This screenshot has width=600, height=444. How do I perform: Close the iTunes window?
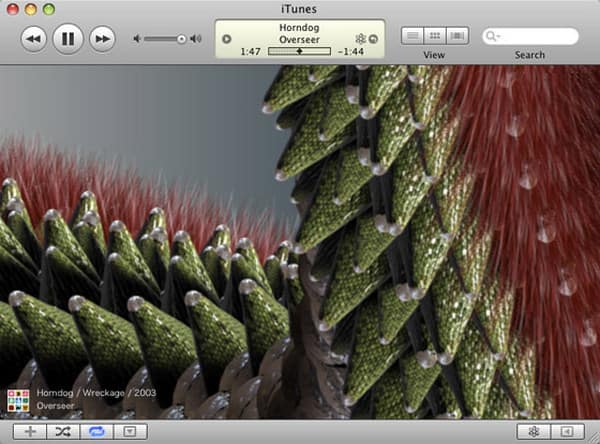(13, 9)
